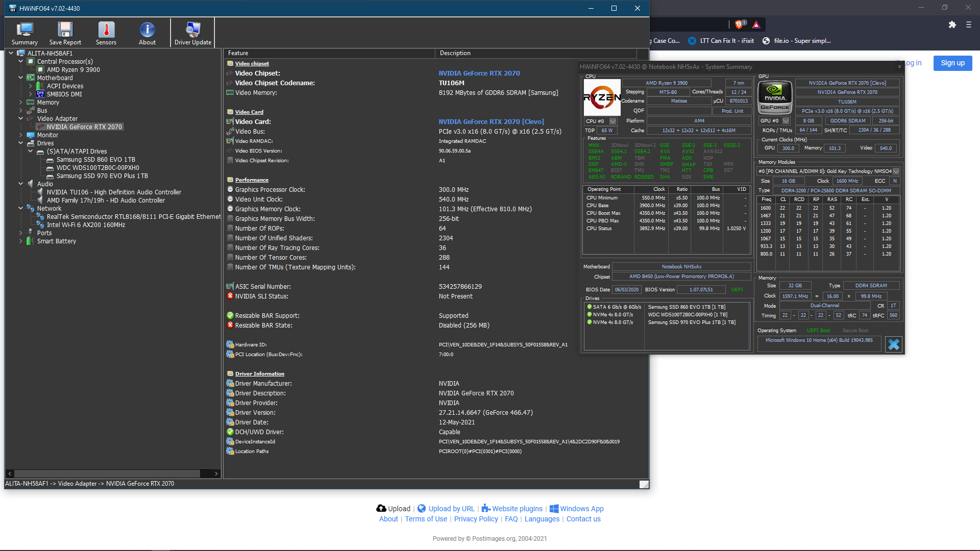Open the GPU #0 selector dropdown
Viewport: 980px width, 551px height.
(x=786, y=121)
